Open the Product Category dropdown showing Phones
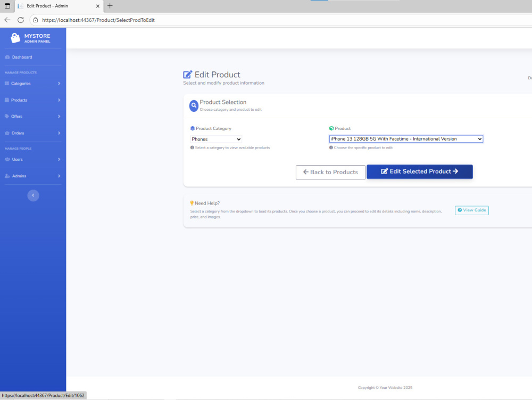 (x=216, y=139)
